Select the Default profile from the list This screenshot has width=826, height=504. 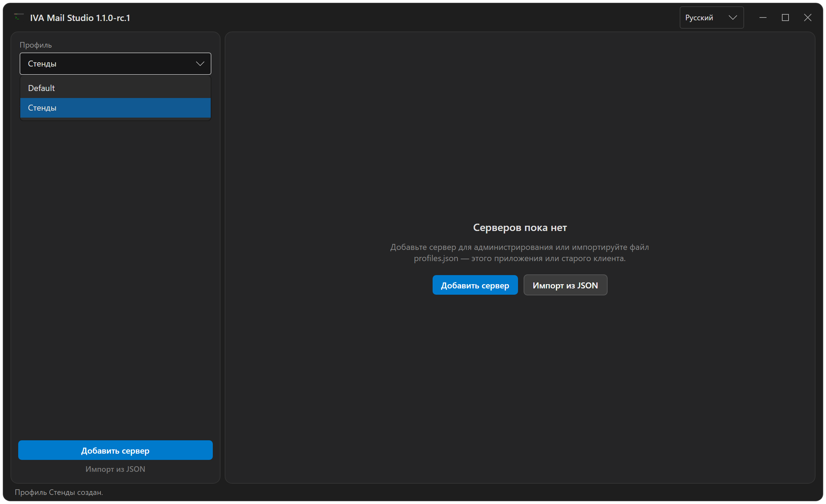click(x=115, y=88)
